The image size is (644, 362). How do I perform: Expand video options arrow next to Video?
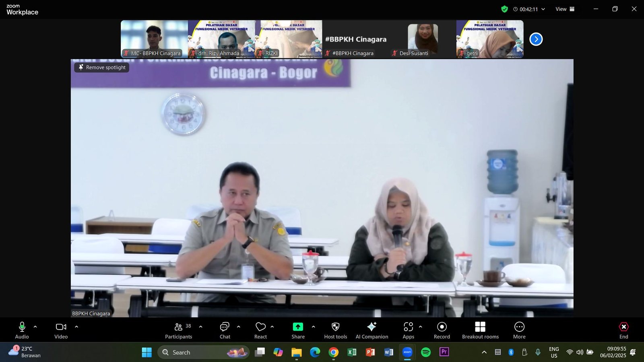76,327
